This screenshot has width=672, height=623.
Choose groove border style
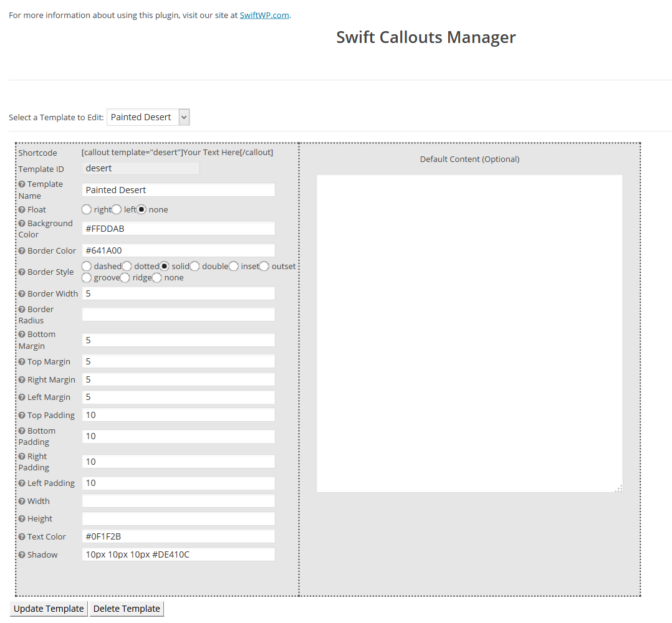pos(87,278)
